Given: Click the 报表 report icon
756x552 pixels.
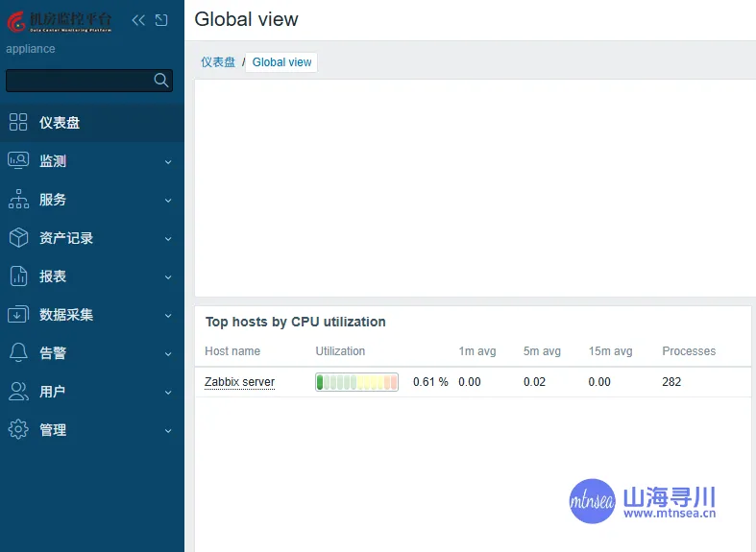Looking at the screenshot, I should point(18,276).
